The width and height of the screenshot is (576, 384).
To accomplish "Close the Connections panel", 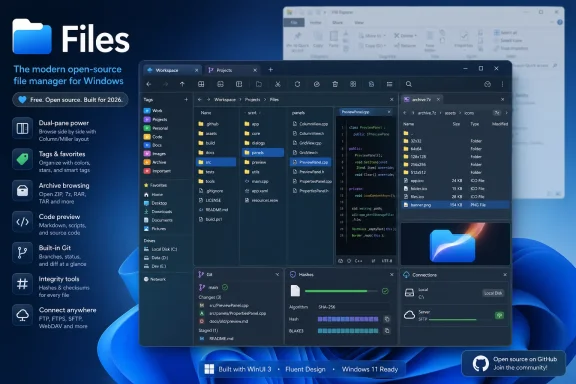I will pos(505,274).
